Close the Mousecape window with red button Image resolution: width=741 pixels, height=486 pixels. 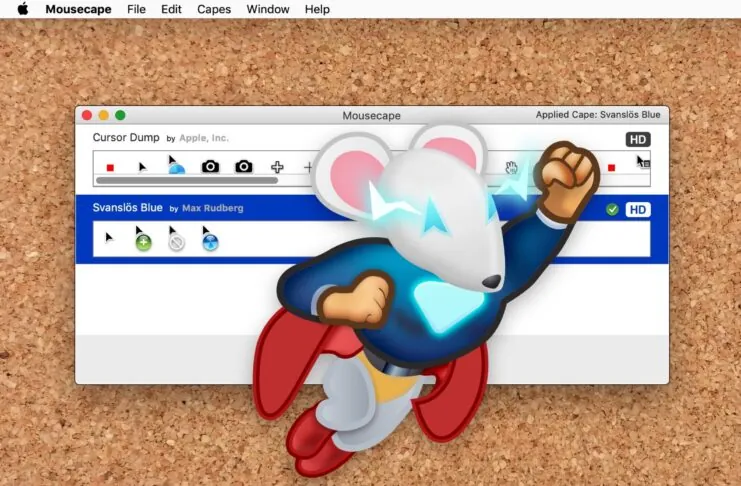click(x=87, y=115)
